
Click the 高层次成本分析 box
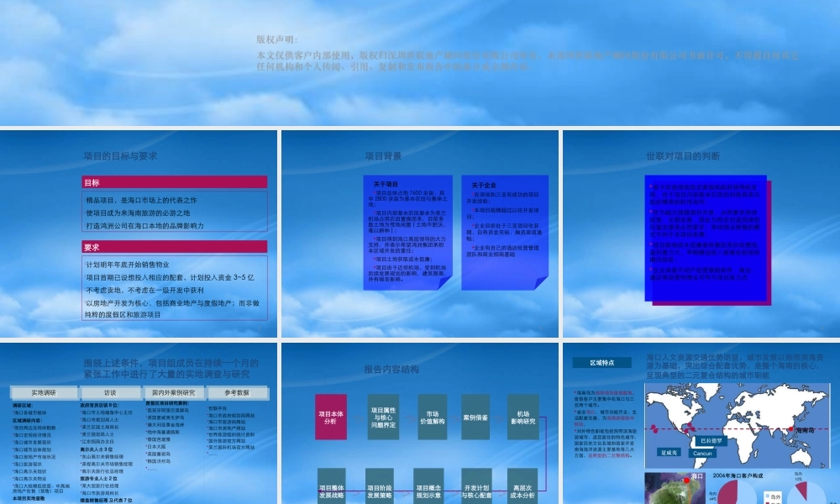(522, 486)
